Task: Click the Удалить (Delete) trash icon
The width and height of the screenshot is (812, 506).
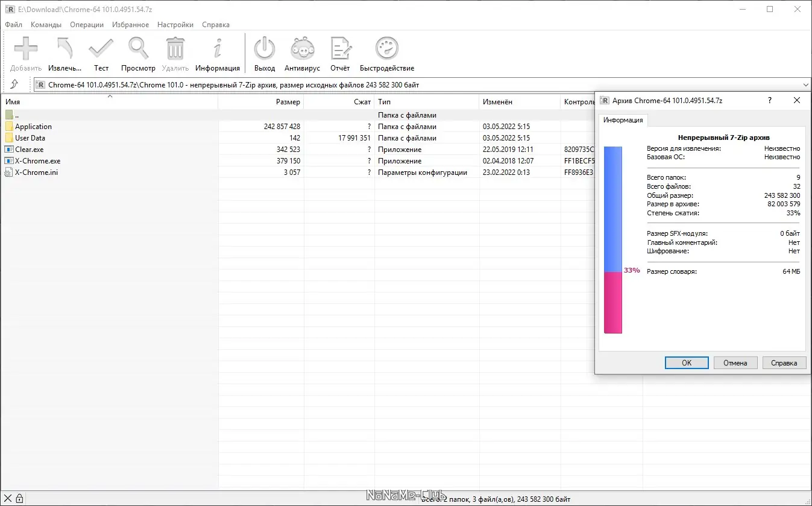Action: 175,48
